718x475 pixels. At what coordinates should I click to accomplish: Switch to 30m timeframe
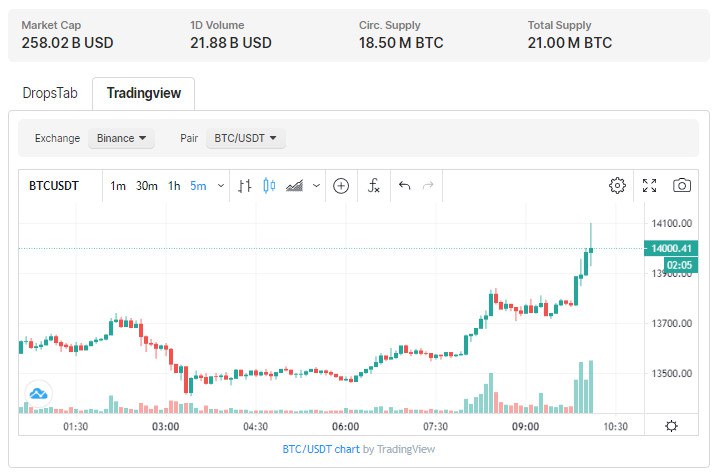pos(147,186)
